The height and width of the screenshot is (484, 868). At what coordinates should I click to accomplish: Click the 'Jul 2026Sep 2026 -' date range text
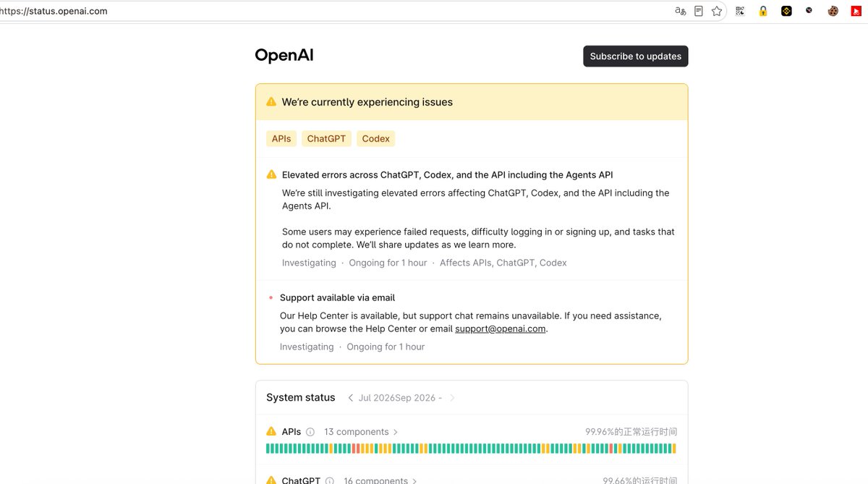pyautogui.click(x=400, y=398)
